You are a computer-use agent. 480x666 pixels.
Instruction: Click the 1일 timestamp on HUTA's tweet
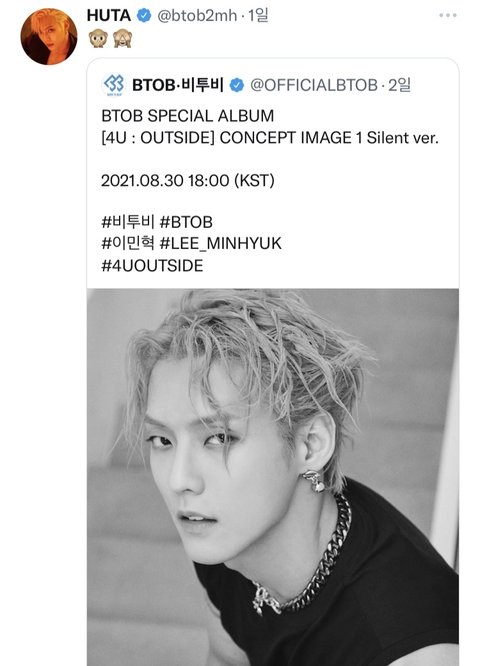coord(258,16)
